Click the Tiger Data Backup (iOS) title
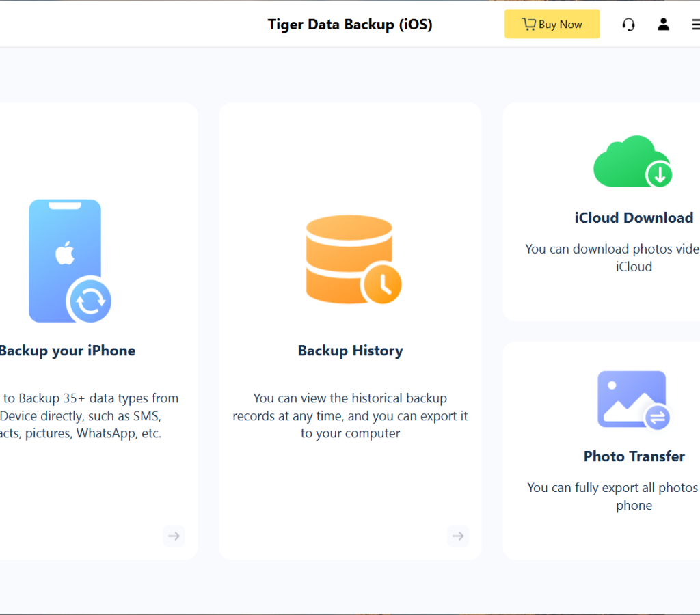Image resolution: width=700 pixels, height=615 pixels. (x=349, y=25)
